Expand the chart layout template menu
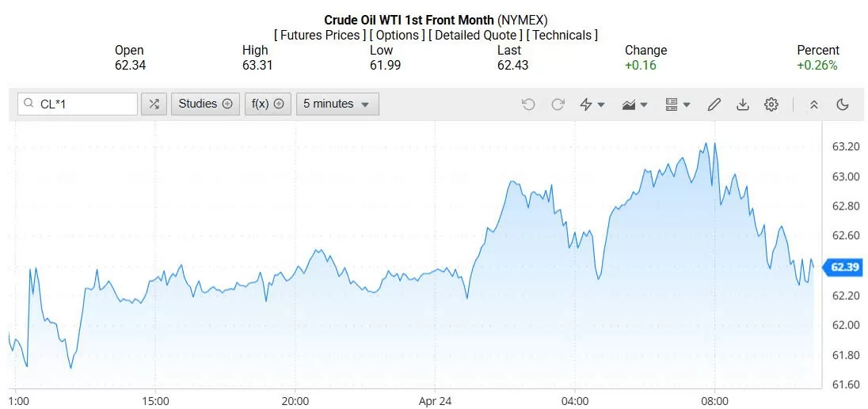868x409 pixels. pyautogui.click(x=678, y=104)
